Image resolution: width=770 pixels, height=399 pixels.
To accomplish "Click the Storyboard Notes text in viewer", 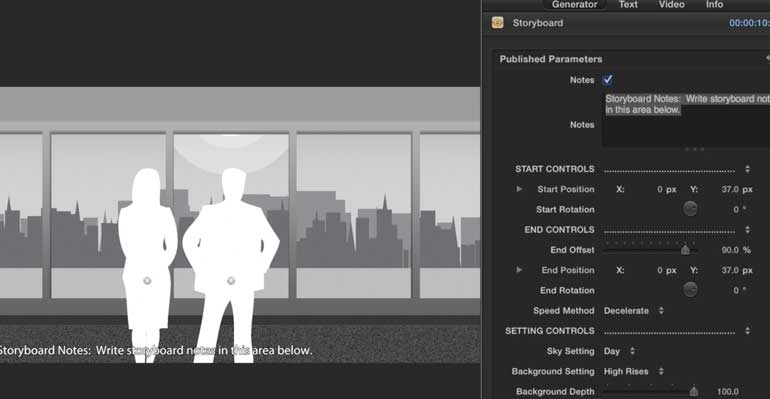I will (155, 350).
